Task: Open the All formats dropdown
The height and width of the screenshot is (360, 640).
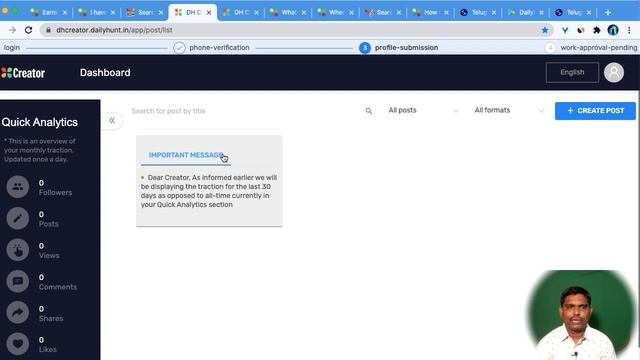Action: coord(509,110)
